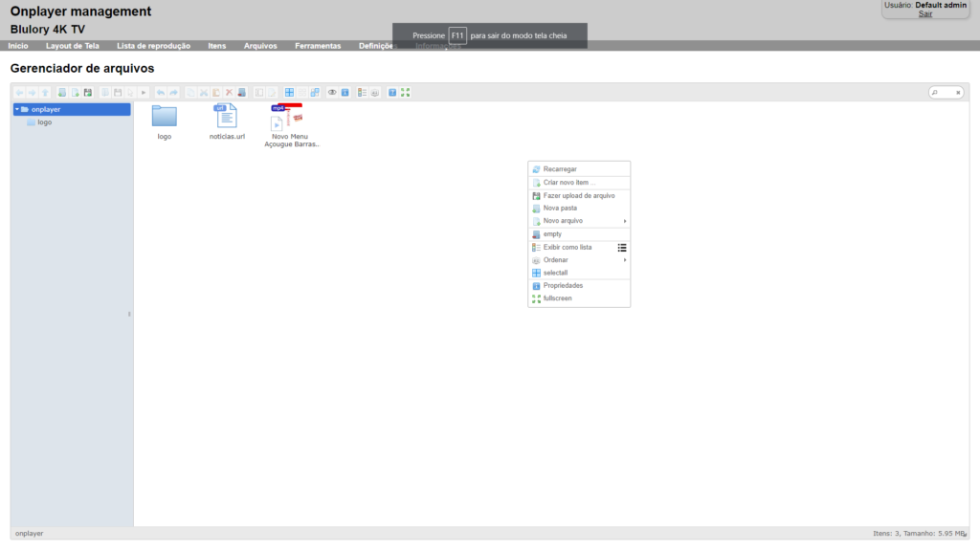Click the blue info icon in the toolbar
The height and width of the screenshot is (551, 980).
pos(345,93)
